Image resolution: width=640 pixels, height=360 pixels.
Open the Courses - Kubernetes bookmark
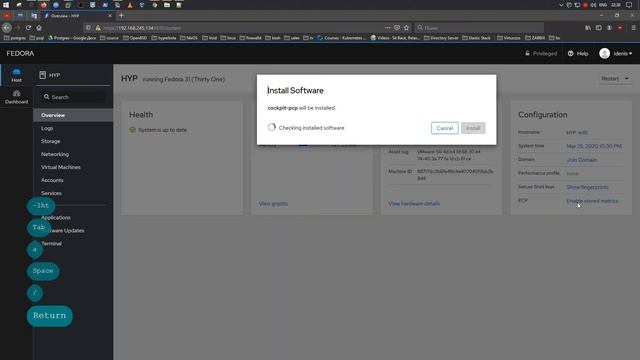342,38
